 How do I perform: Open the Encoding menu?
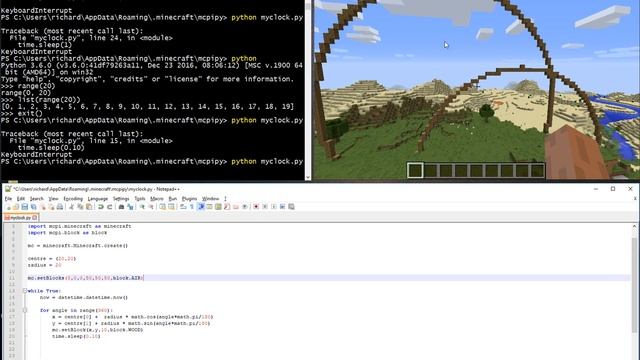coord(73,199)
